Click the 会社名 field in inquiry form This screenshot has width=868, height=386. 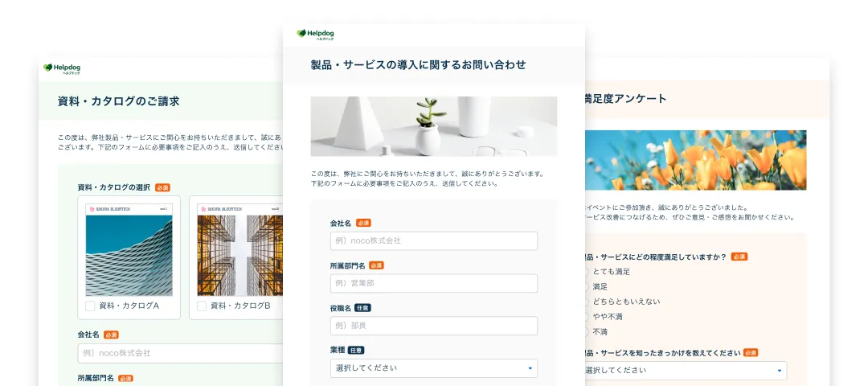pos(434,241)
